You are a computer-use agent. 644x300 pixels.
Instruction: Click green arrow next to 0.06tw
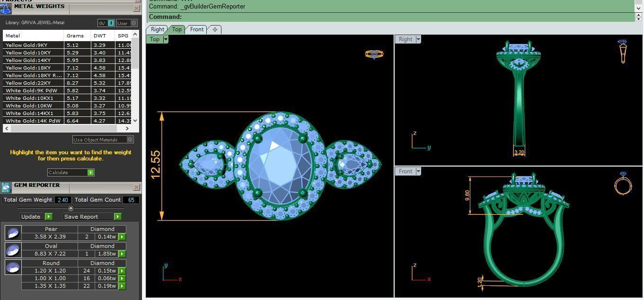(x=122, y=278)
